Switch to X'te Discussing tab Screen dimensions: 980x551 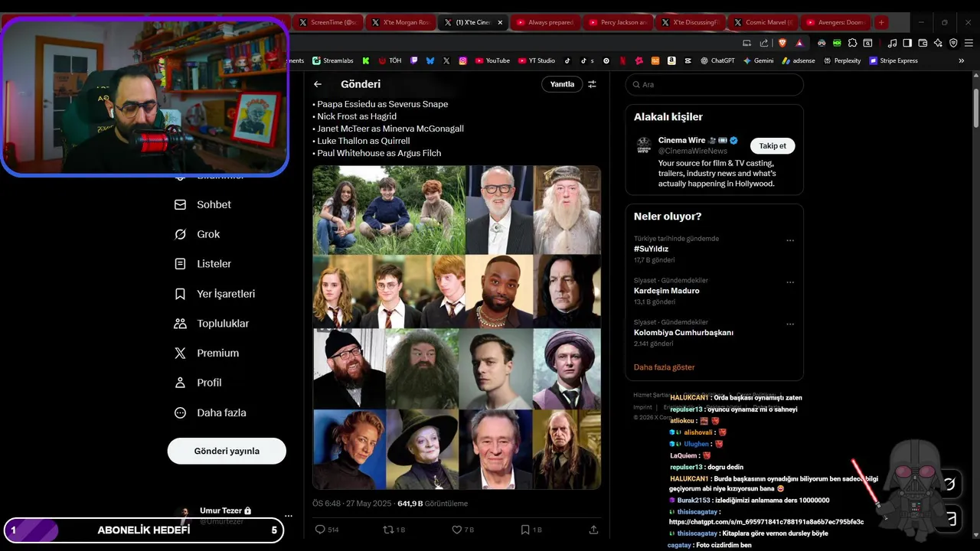(x=690, y=22)
